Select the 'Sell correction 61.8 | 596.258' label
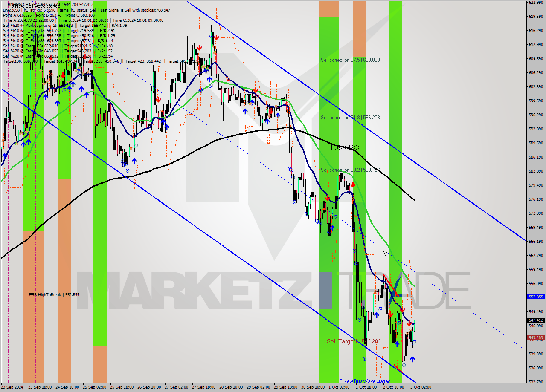Viewport: 546px width, 392px height. (x=350, y=118)
